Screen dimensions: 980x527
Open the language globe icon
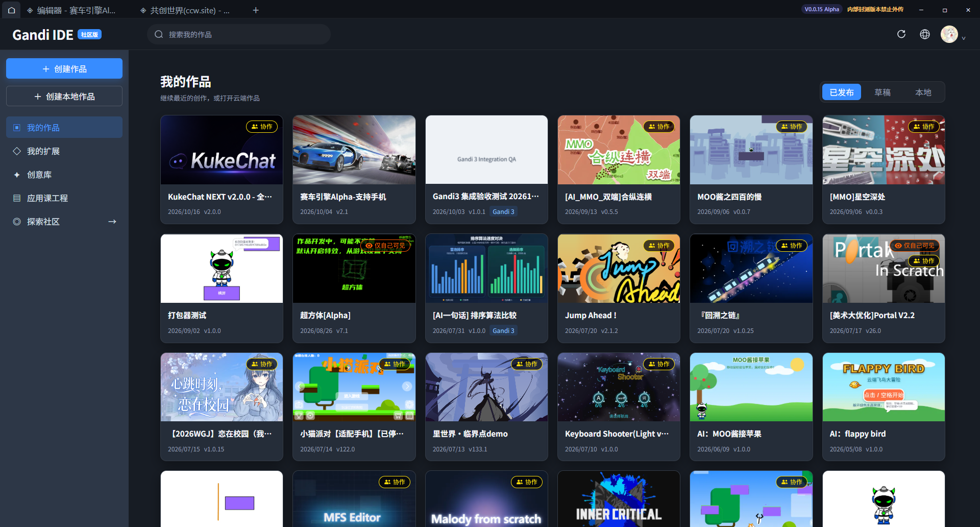point(925,34)
